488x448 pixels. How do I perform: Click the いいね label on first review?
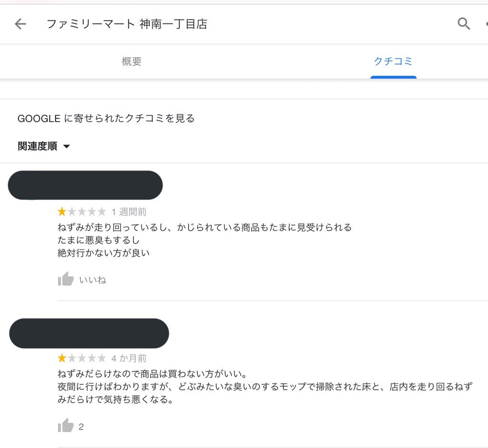pos(93,280)
